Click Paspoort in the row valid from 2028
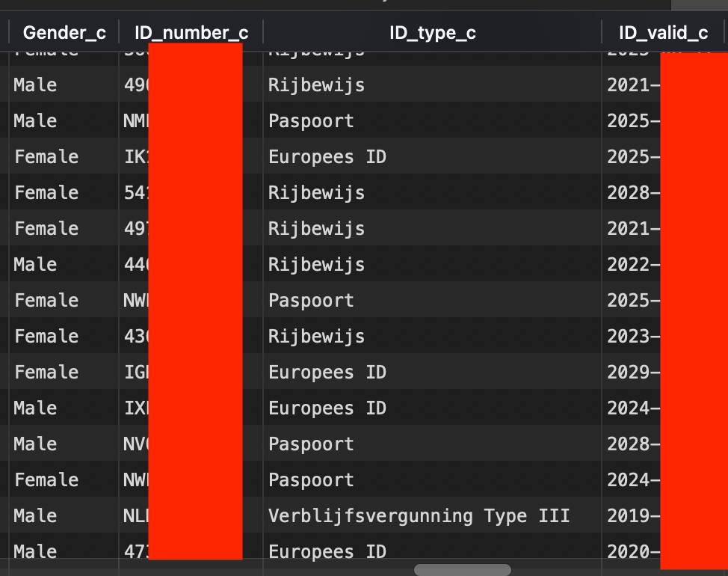 point(311,444)
